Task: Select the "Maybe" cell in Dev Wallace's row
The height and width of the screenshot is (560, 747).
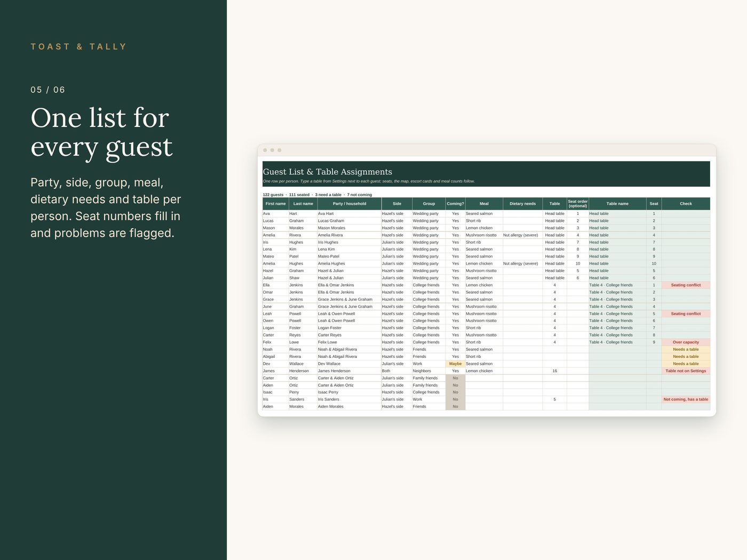Action: [x=455, y=364]
